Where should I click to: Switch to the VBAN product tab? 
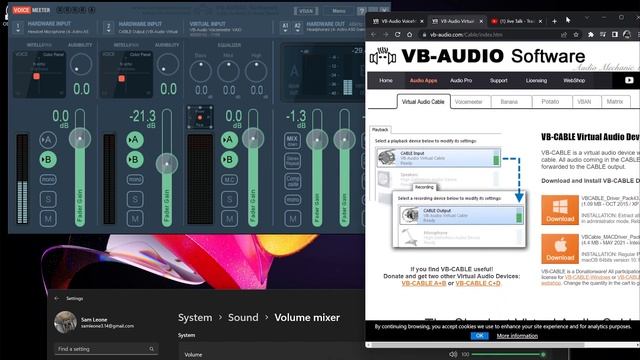pos(584,102)
